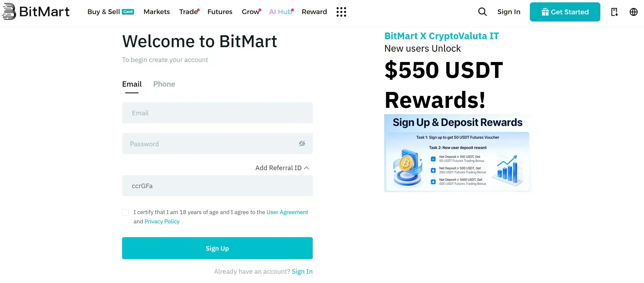Show the password with the eye toggle
644x283 pixels.
tap(302, 143)
